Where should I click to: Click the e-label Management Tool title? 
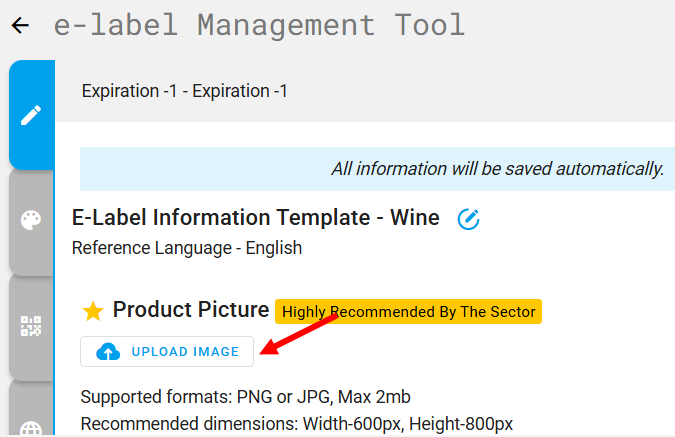(x=259, y=25)
